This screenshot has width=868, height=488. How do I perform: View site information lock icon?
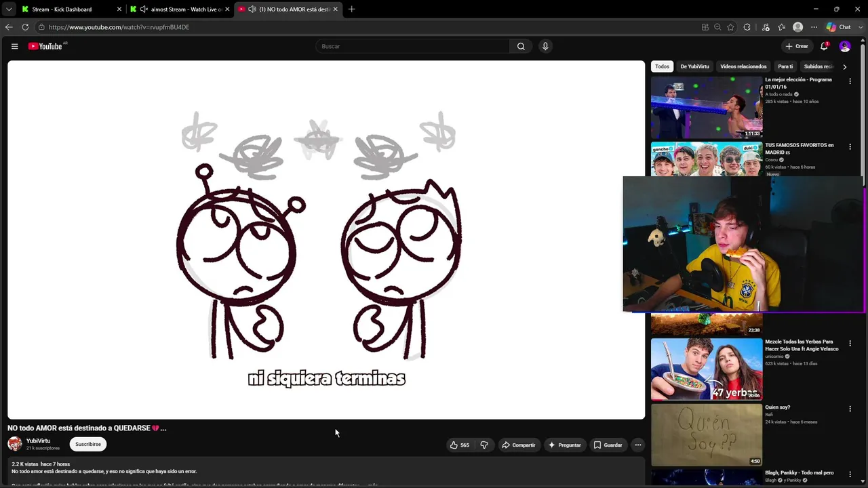pos(41,27)
